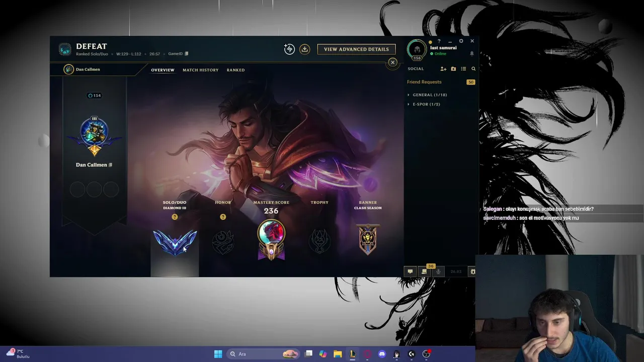Click the sparkle replay icon beside download
Viewport: 644px width, 362px height.
point(289,49)
